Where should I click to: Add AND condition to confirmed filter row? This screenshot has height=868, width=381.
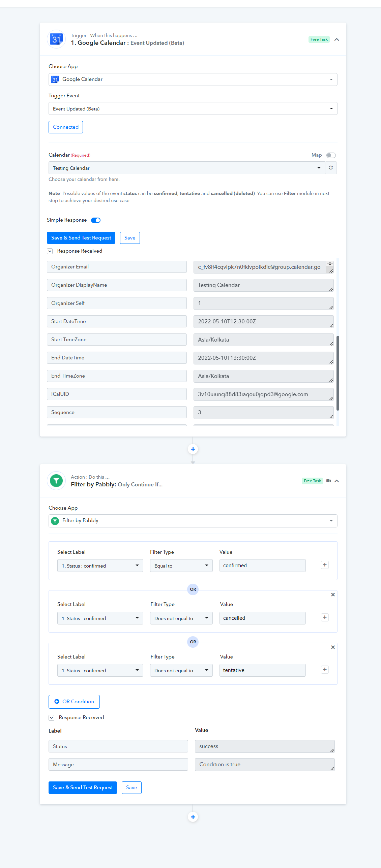[x=325, y=565]
